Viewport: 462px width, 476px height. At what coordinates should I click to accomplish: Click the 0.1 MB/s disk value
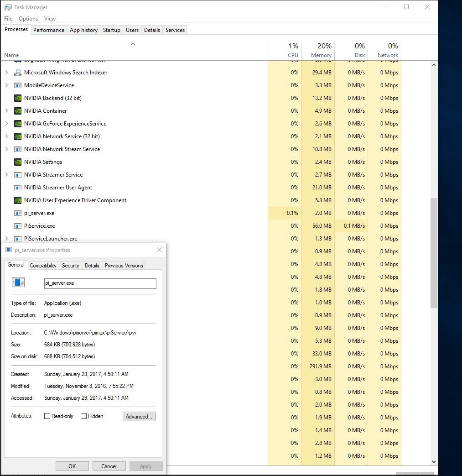(354, 226)
